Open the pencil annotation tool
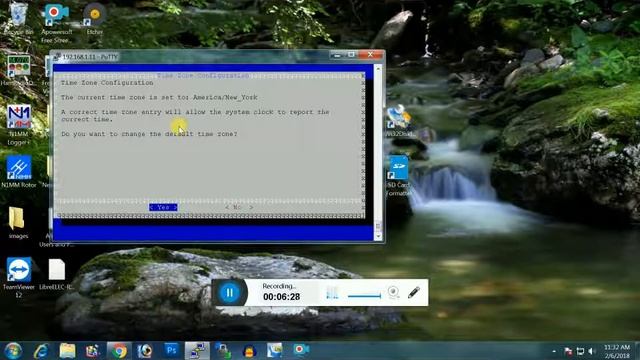The height and width of the screenshot is (360, 640). pyautogui.click(x=413, y=292)
